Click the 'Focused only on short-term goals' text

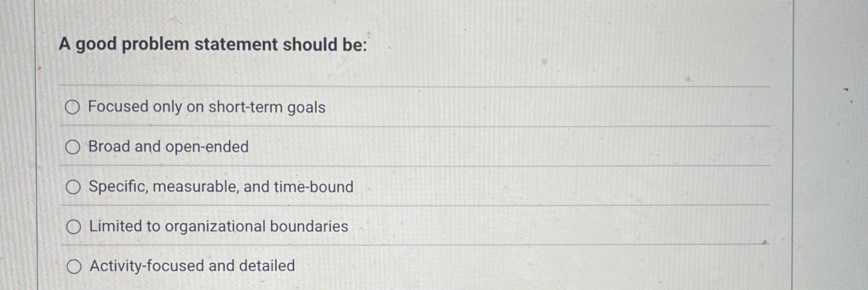[x=207, y=107]
